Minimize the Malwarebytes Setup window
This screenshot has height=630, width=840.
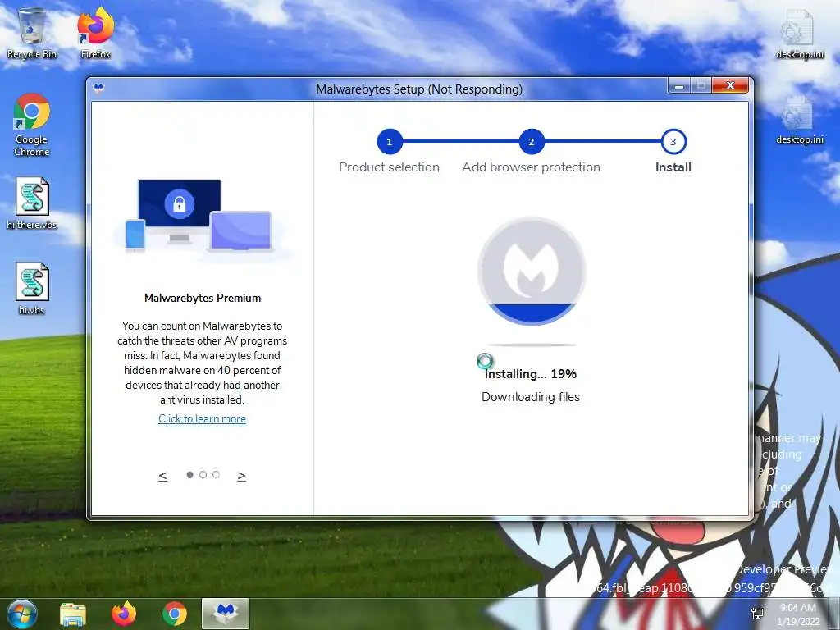pos(678,85)
